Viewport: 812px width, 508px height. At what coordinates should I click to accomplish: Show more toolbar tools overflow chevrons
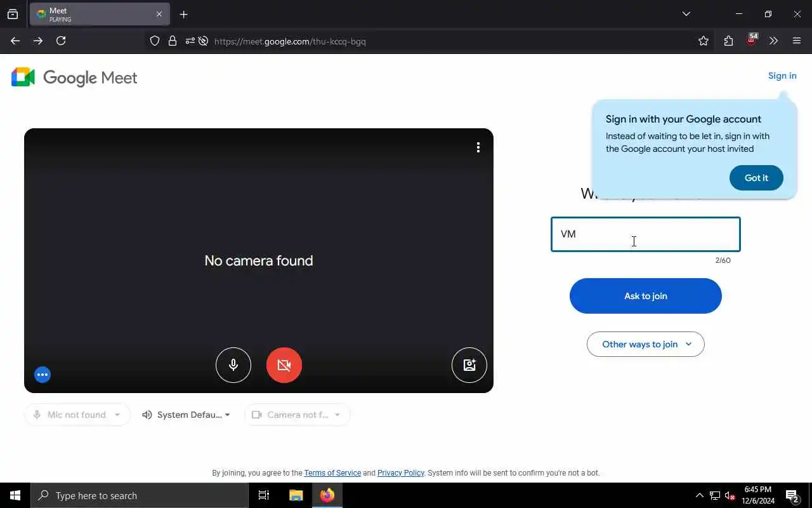[773, 41]
